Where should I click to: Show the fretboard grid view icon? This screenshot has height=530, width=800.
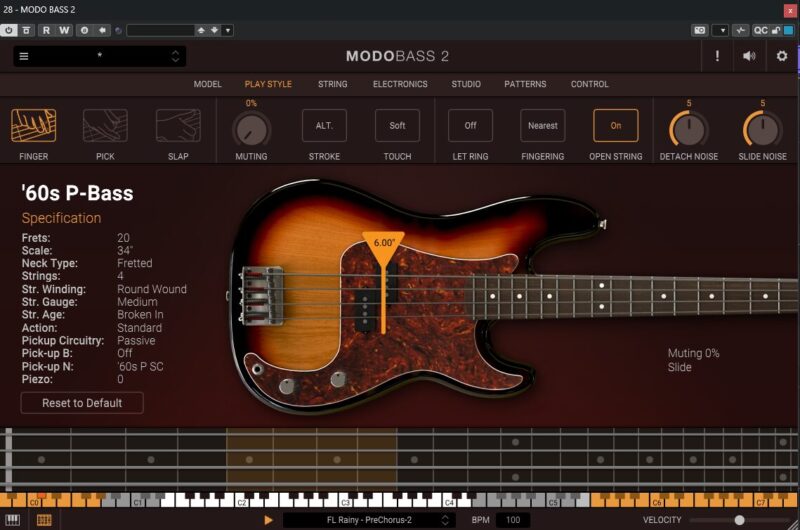coord(44,520)
